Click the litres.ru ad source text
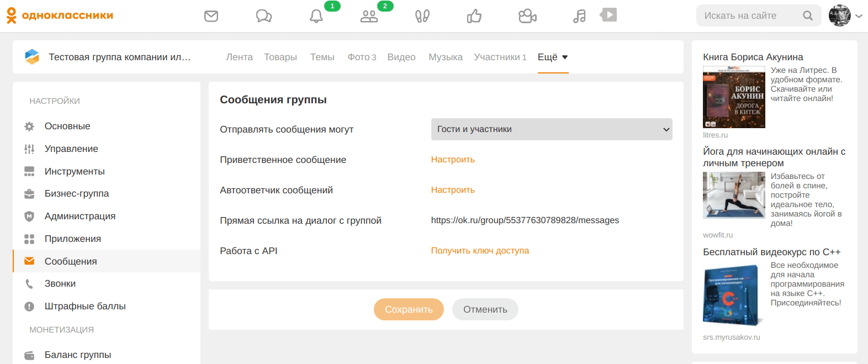Viewport: 868px width, 364px height. (716, 135)
